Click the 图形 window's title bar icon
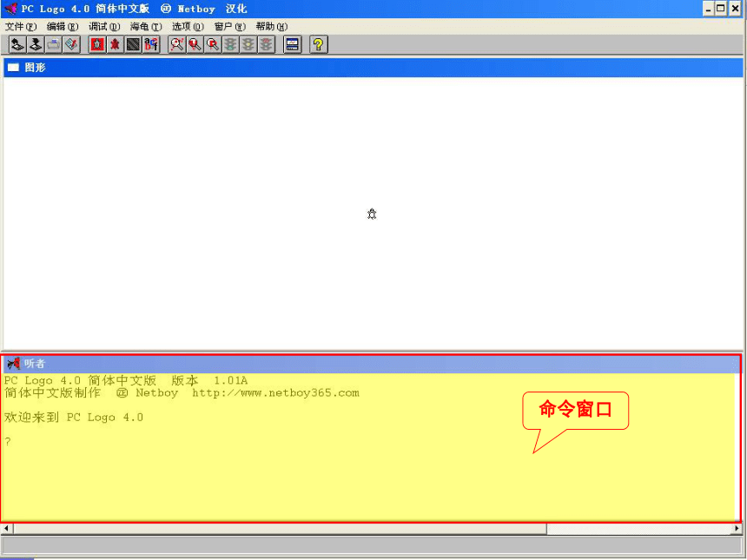The height and width of the screenshot is (560, 747). coord(13,68)
